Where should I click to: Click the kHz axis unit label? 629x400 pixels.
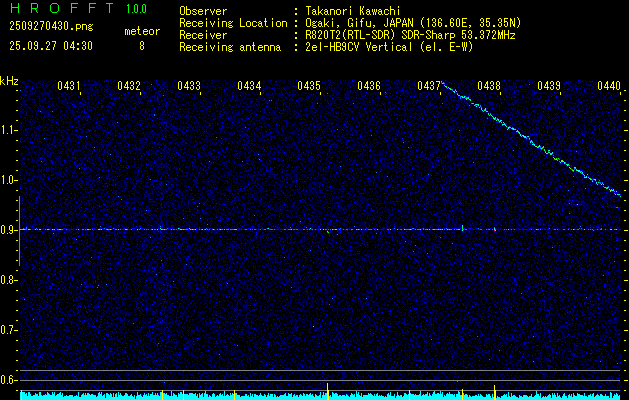[9, 81]
